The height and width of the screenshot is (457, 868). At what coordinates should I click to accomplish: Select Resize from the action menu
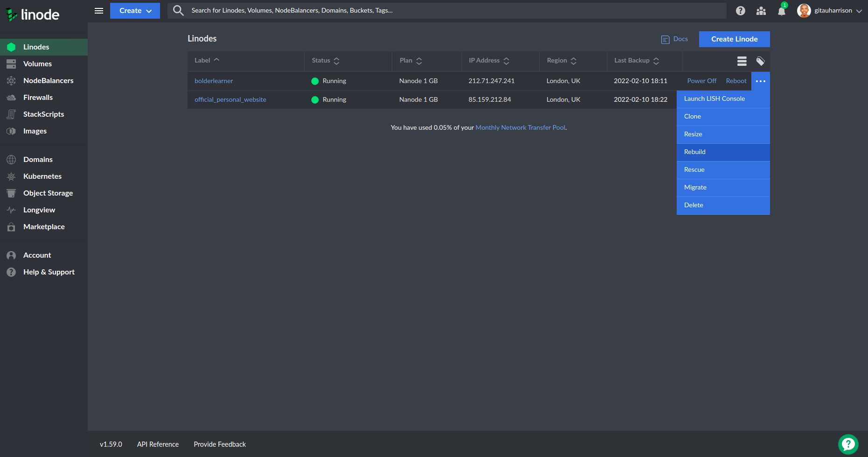pyautogui.click(x=723, y=134)
